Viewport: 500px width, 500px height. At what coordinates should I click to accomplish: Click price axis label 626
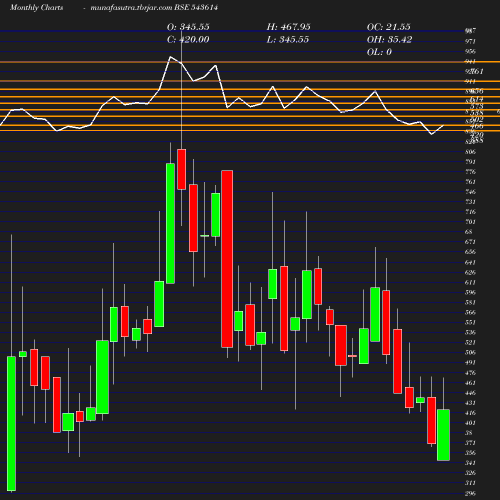tap(470, 272)
